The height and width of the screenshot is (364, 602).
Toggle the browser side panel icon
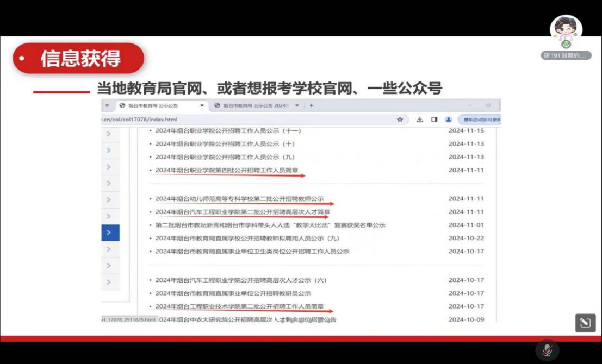[x=434, y=120]
